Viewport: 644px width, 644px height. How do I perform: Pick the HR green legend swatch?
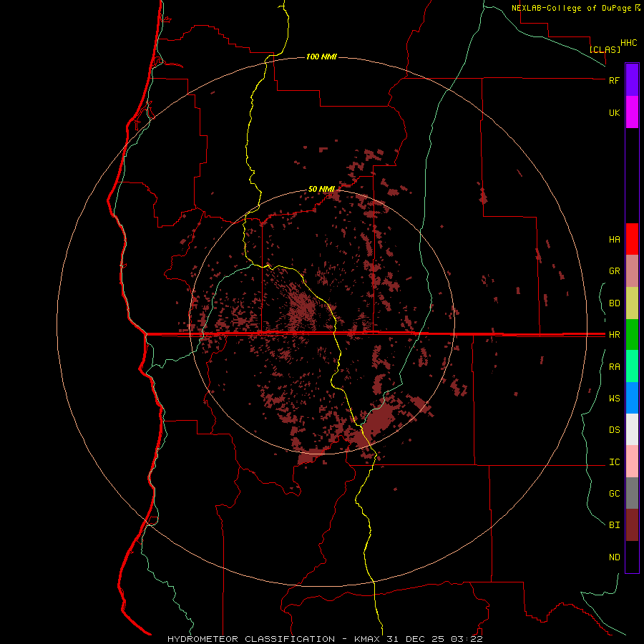pyautogui.click(x=632, y=334)
